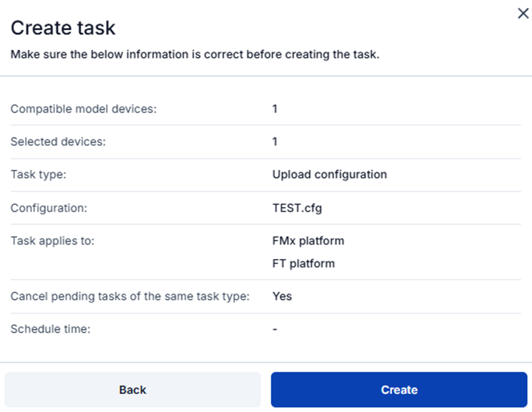Screen dimensions: 532x412
Task: Select the Upload configuration value
Action: point(329,175)
